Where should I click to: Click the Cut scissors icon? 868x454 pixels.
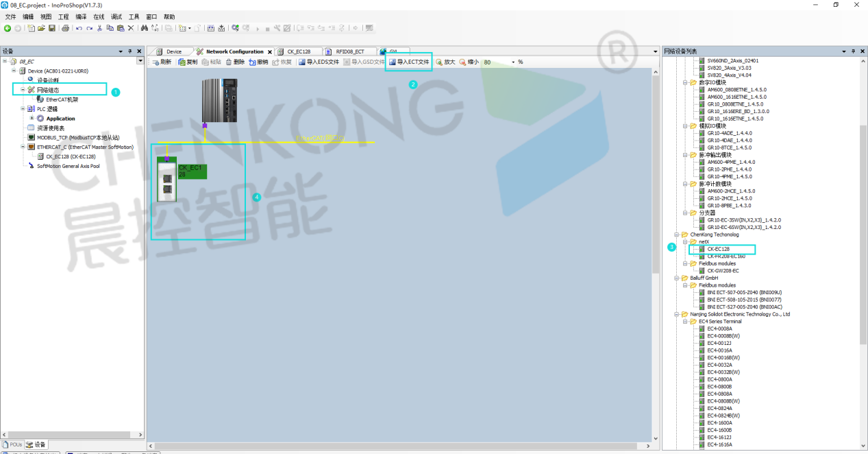[x=99, y=28]
